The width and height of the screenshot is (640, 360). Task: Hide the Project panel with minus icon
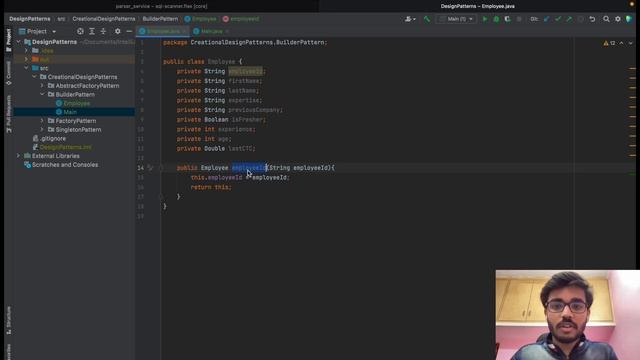coord(129,31)
